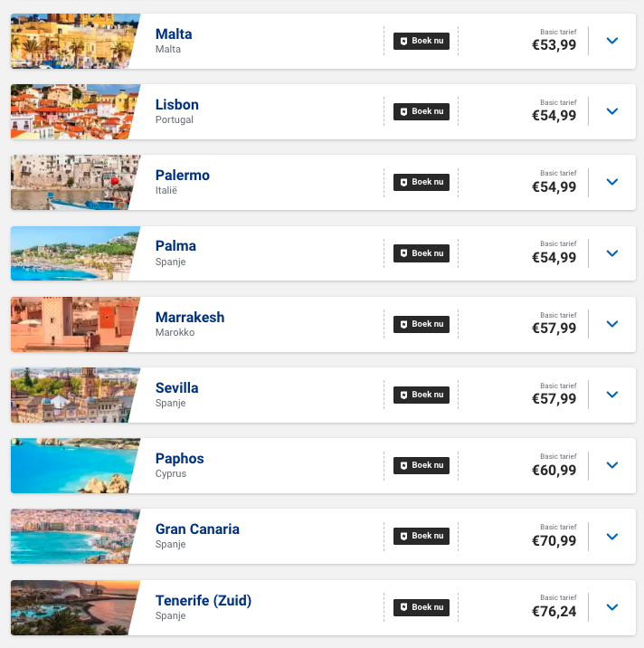644x648 pixels.
Task: Expand the Marrakesh row chevron
Action: coord(612,324)
